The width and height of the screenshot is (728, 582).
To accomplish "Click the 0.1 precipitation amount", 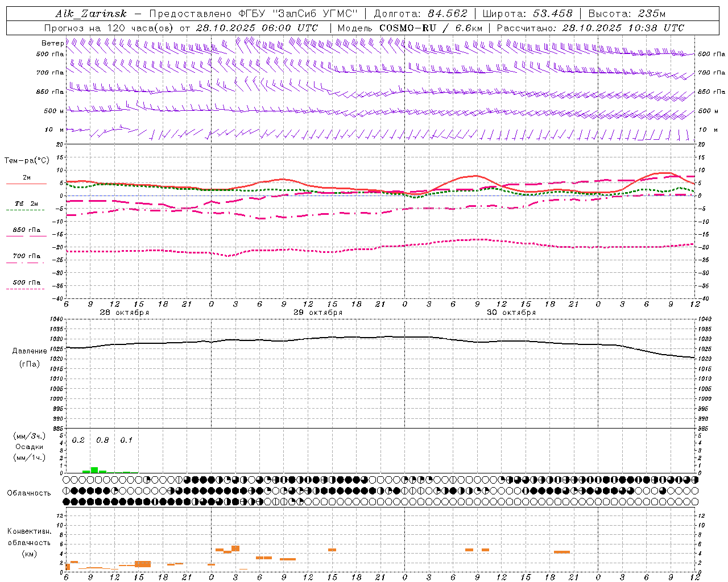I will pos(126,440).
